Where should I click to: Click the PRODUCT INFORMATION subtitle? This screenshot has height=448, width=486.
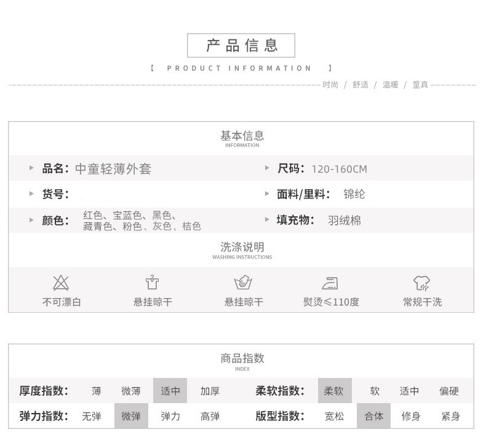pos(239,68)
